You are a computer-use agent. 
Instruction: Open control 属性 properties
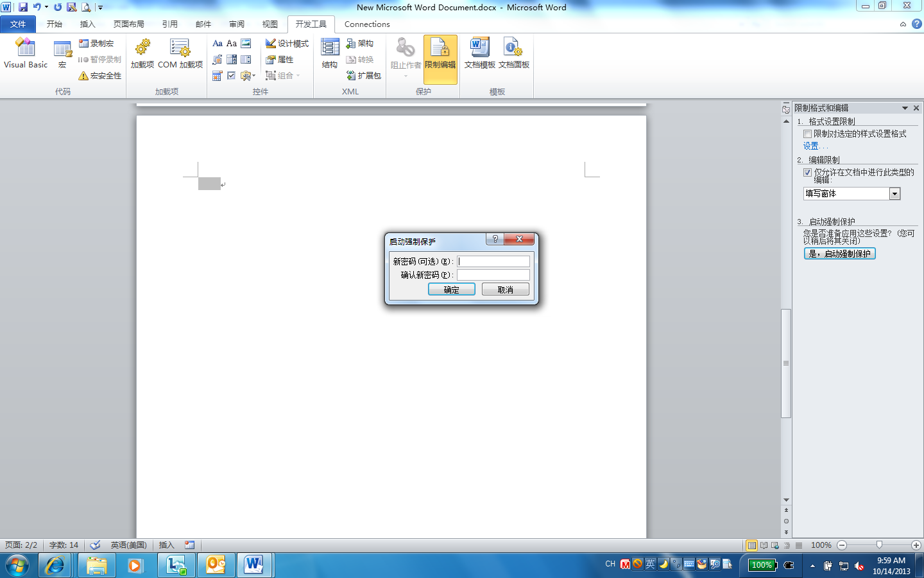[x=280, y=59]
